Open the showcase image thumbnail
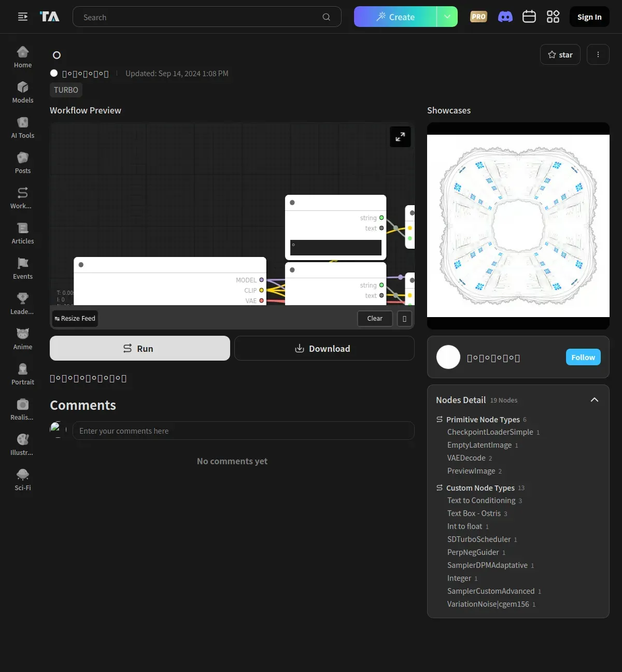Viewport: 622px width, 672px height. 518,226
